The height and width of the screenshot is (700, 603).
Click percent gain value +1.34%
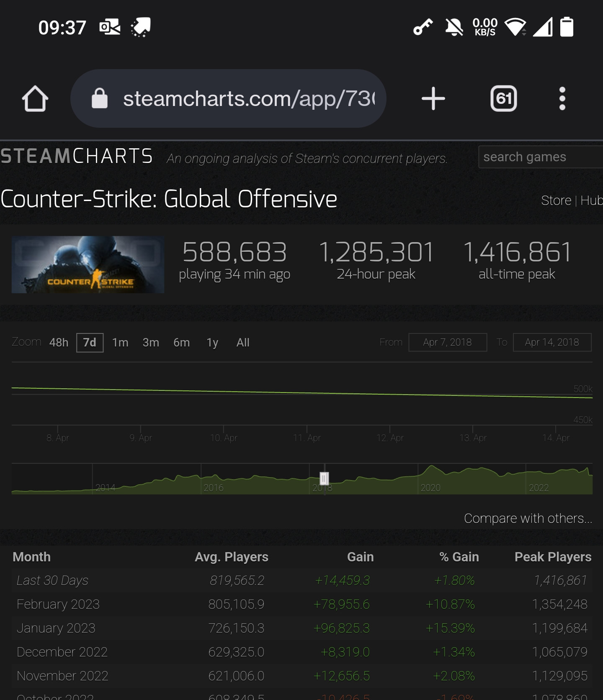(454, 652)
